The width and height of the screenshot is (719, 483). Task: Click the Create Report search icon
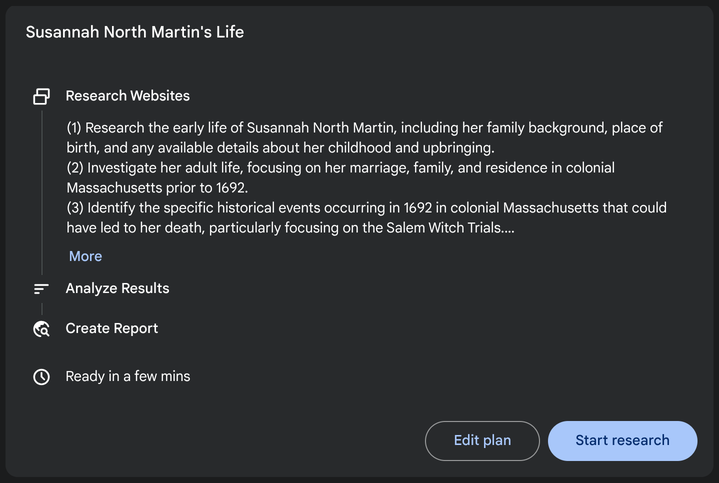(x=41, y=329)
